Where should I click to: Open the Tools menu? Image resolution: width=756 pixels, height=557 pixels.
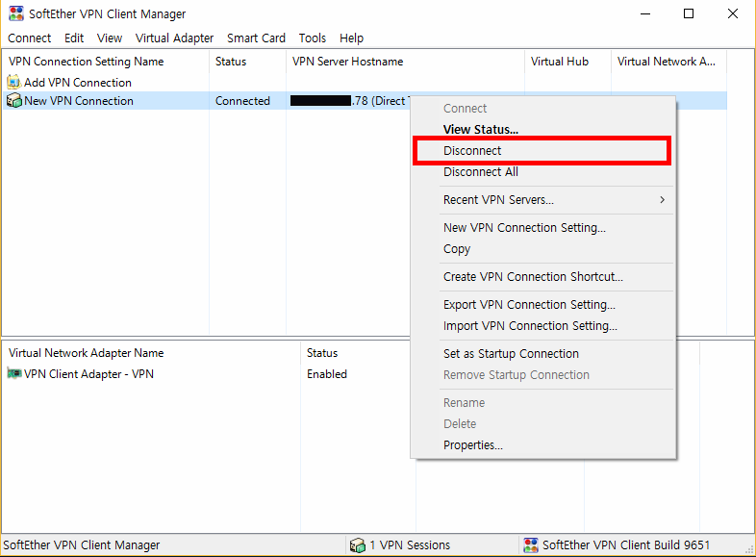coord(312,38)
